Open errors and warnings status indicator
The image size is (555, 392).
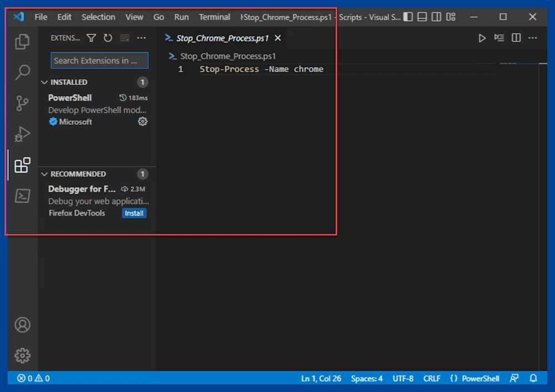tap(33, 378)
